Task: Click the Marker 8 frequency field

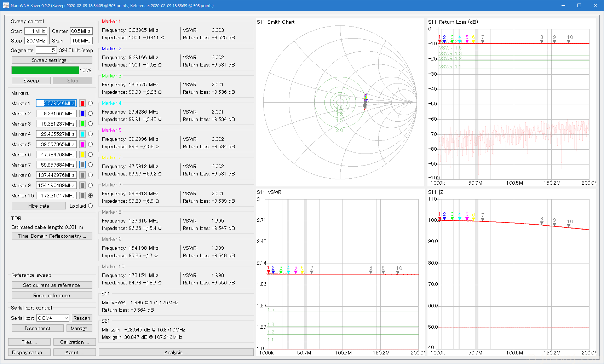Action: pyautogui.click(x=56, y=175)
